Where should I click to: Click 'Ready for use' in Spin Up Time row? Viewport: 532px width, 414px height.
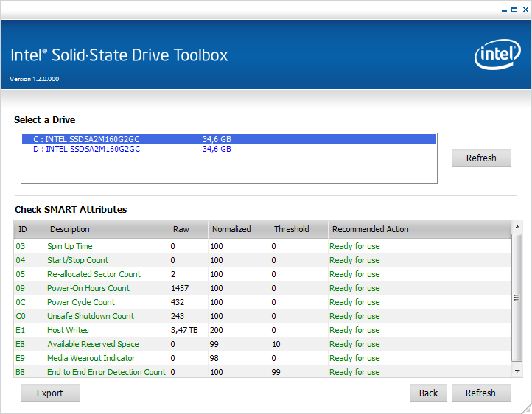click(x=354, y=246)
